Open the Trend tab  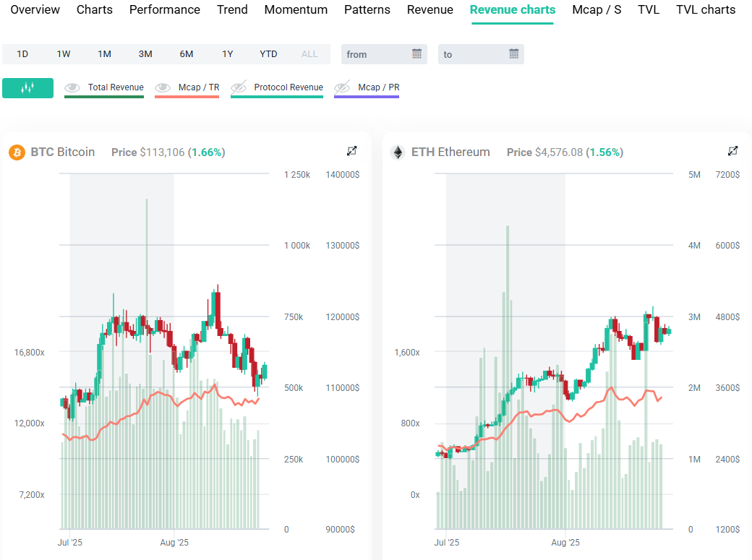click(x=232, y=9)
